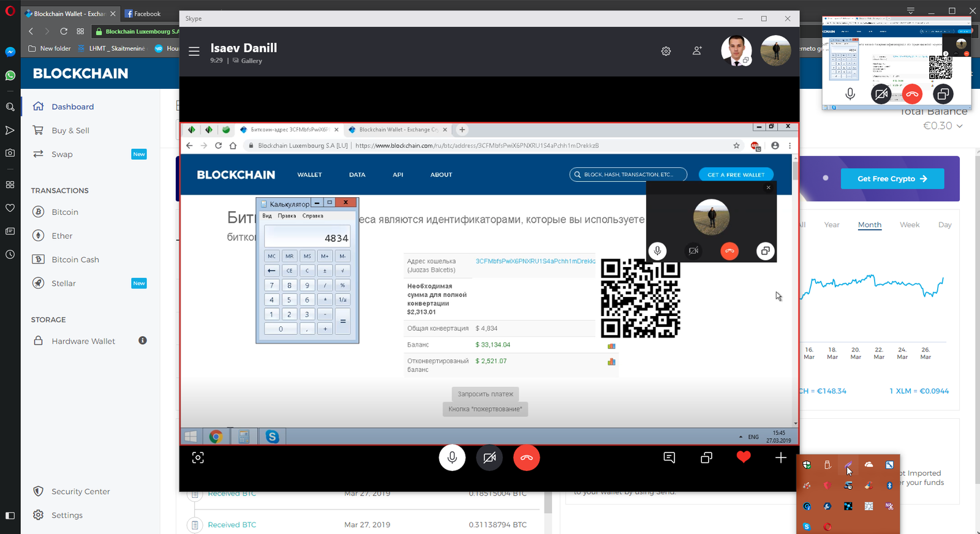
Task: Open the snapshot camera in Opera sidebar
Action: tap(10, 153)
